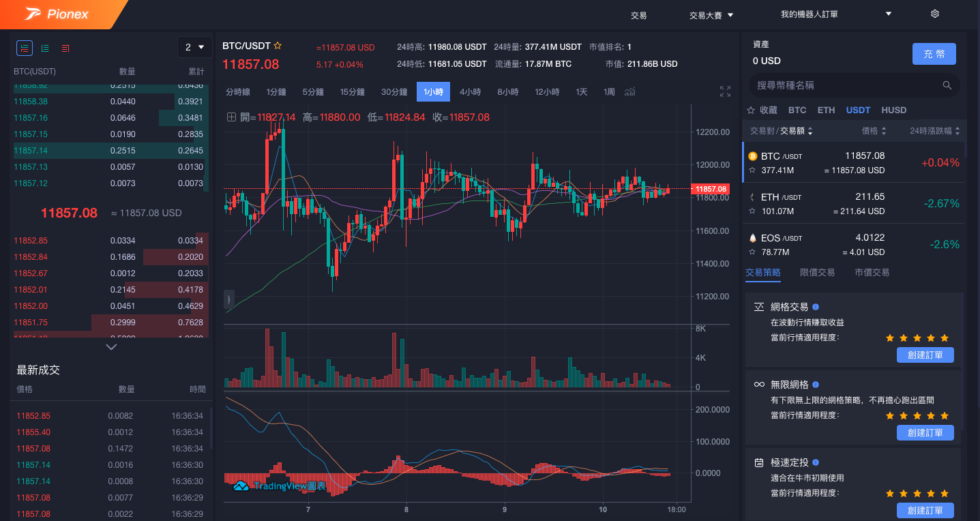The width and height of the screenshot is (980, 521).
Task: Click the search magnifier icon
Action: pos(947,85)
